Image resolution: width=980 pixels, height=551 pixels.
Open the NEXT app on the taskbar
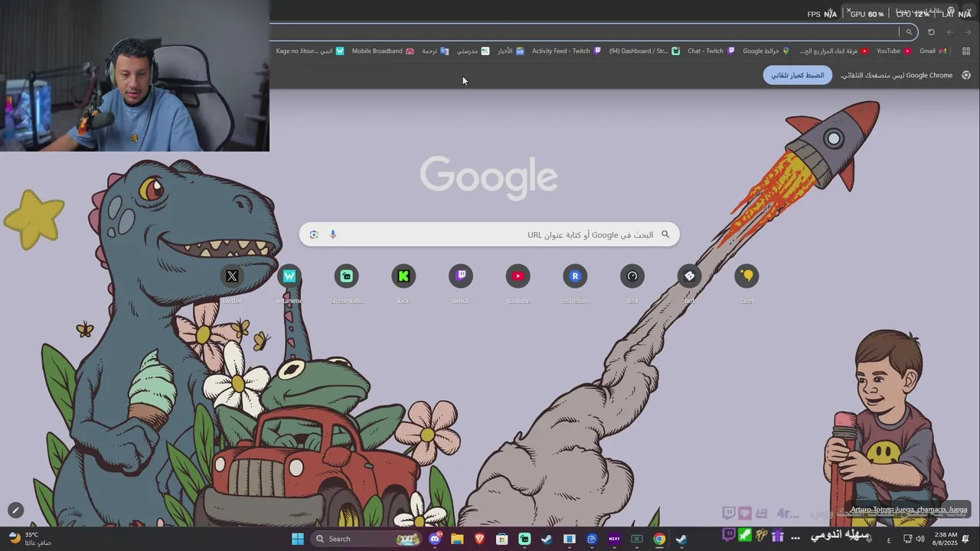click(x=614, y=539)
